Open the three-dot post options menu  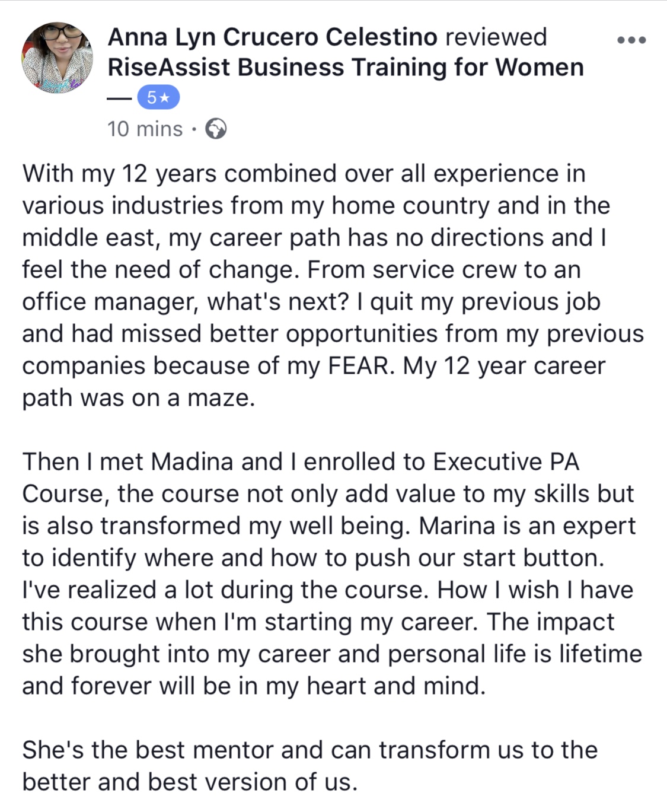click(x=631, y=40)
